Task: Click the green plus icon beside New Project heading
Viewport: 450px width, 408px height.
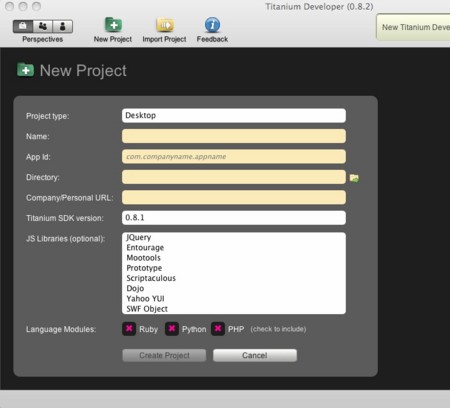Action: click(x=25, y=70)
